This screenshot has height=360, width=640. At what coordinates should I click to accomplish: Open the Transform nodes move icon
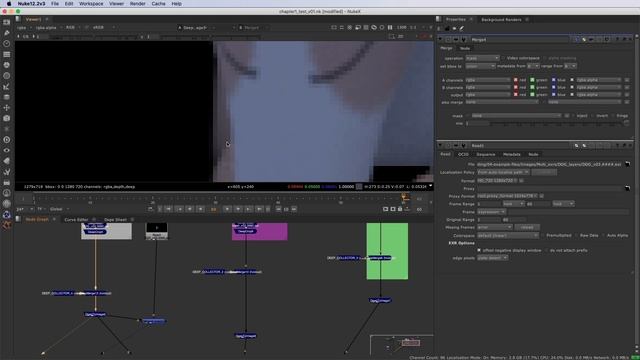(x=7, y=108)
